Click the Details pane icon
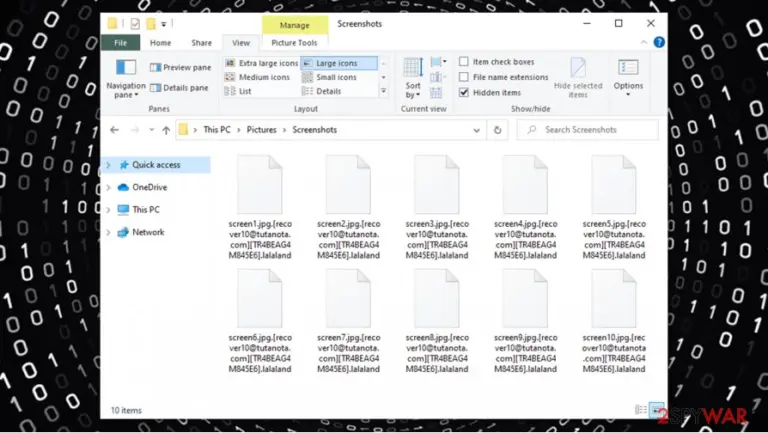The height and width of the screenshot is (433, 768). tap(155, 88)
